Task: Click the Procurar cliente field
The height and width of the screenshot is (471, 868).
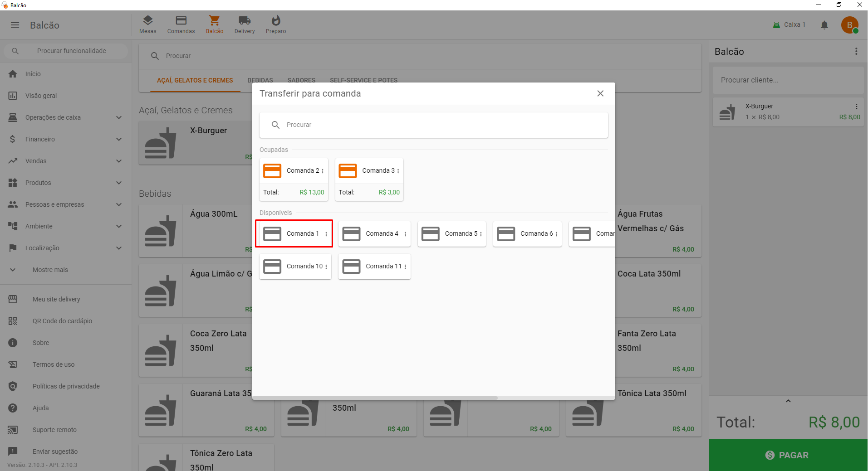Action: tap(789, 80)
